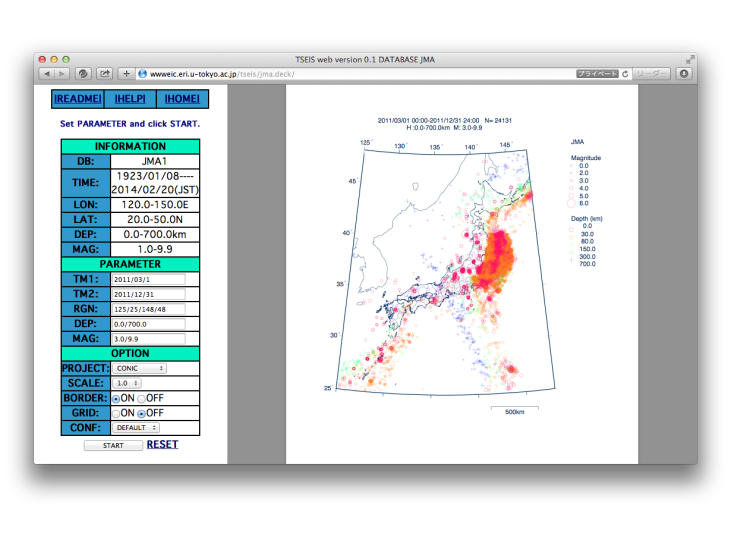
Task: Open the HELP link
Action: [x=130, y=99]
